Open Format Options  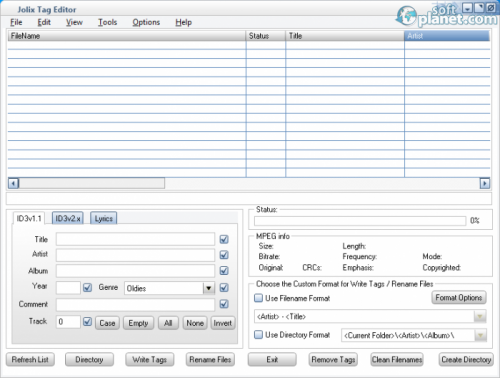[459, 298]
